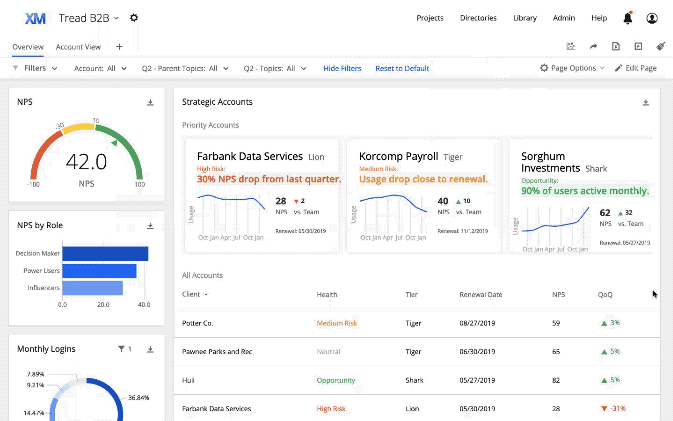Download the Monthly Logins widget
Screen dimensions: 673x421
click(x=150, y=349)
